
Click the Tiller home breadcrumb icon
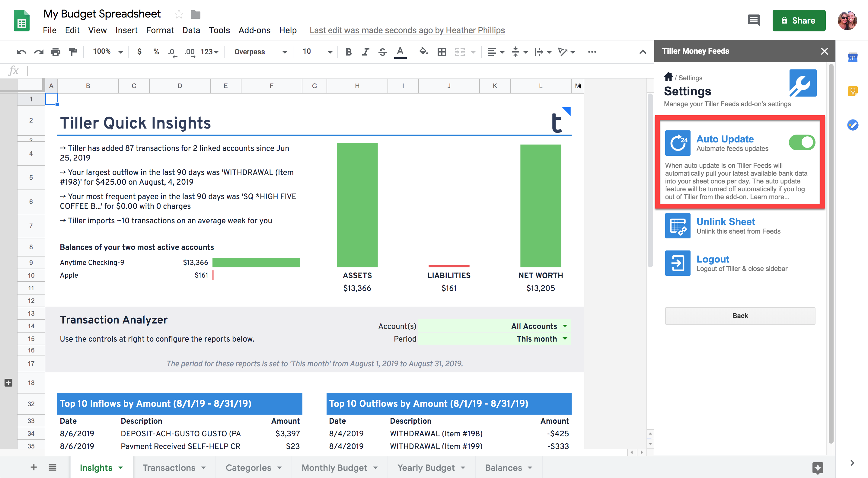[668, 77]
